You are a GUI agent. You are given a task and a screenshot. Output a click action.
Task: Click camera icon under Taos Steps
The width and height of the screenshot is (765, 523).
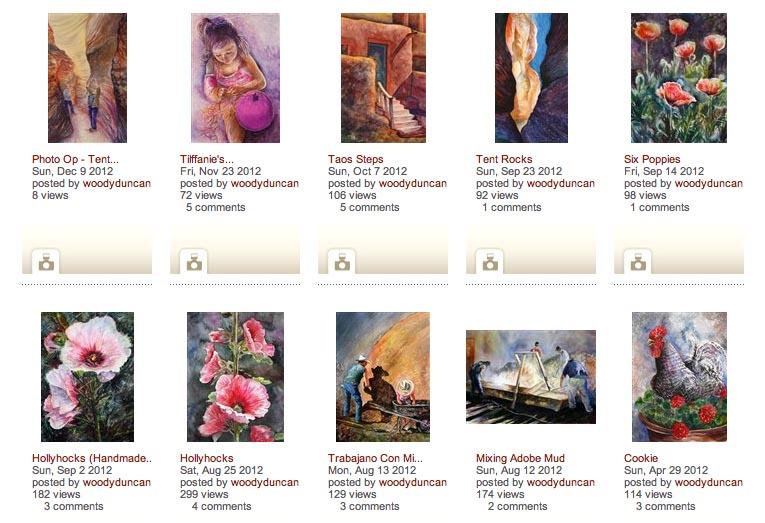pyautogui.click(x=342, y=262)
